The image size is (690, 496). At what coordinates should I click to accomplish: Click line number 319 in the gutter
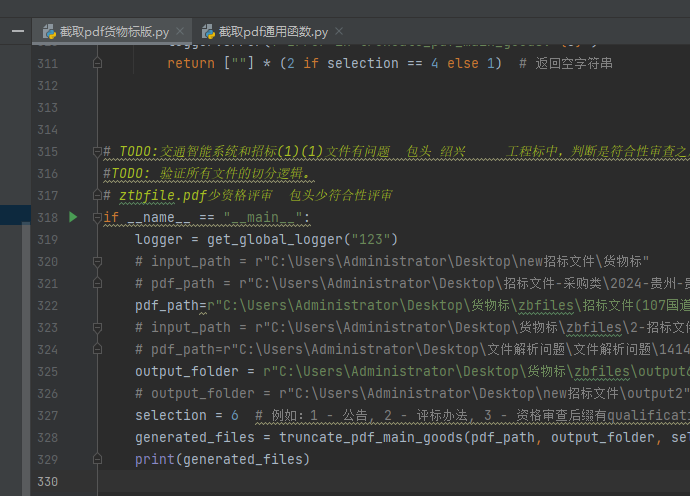coord(46,239)
